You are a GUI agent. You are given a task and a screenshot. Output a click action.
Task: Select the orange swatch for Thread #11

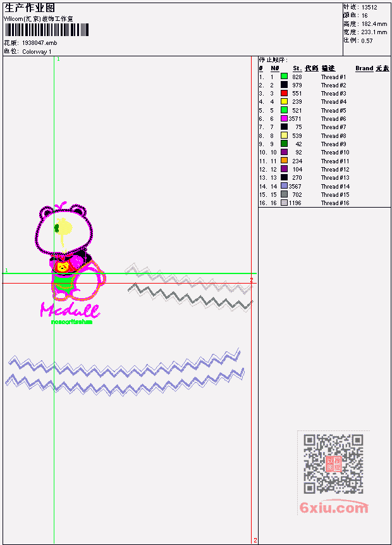(x=284, y=161)
